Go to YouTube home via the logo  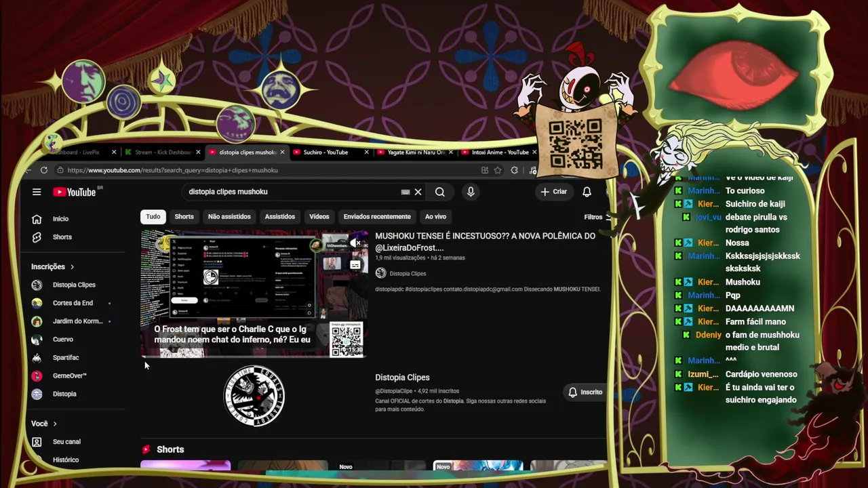click(x=75, y=192)
